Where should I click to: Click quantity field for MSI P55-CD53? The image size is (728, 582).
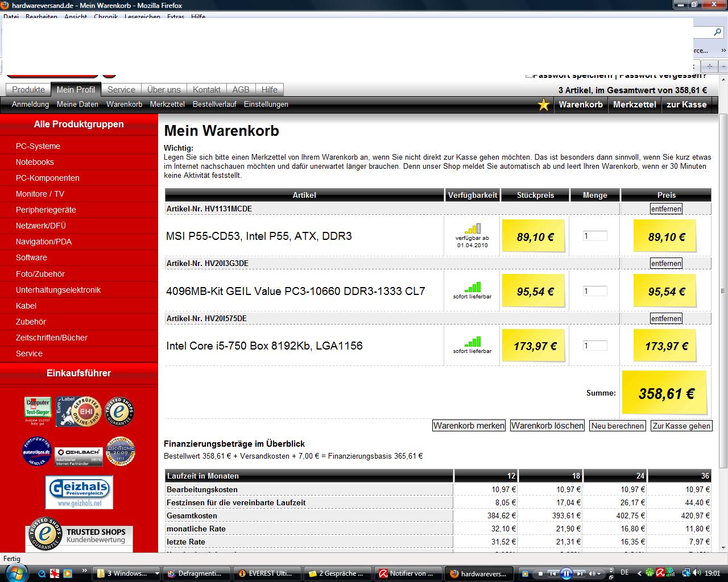(595, 236)
